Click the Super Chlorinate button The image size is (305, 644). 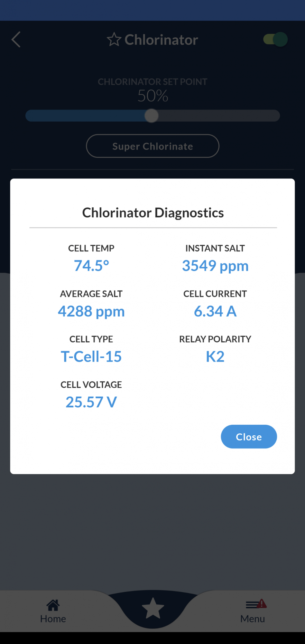click(x=152, y=146)
